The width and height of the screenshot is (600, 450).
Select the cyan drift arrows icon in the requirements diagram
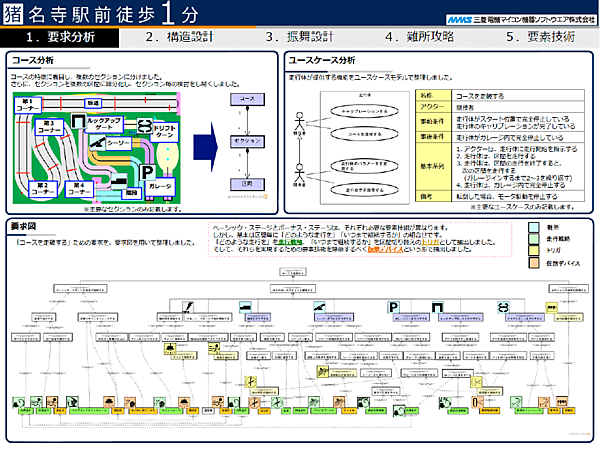pos(503,307)
